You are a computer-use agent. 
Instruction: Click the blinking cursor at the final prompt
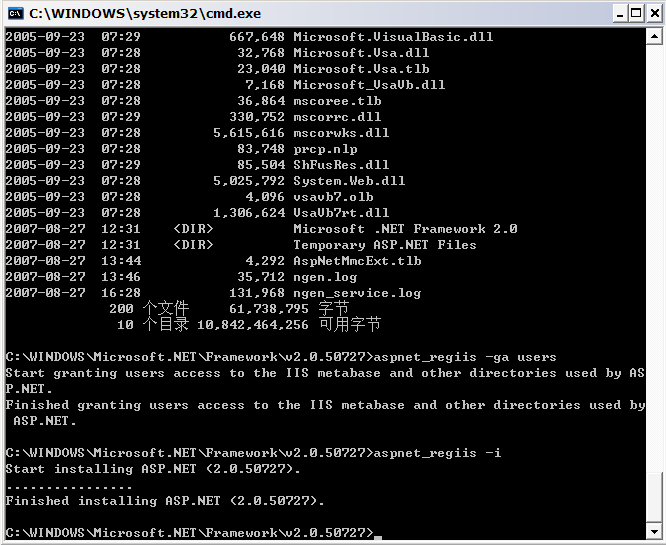pyautogui.click(x=377, y=535)
